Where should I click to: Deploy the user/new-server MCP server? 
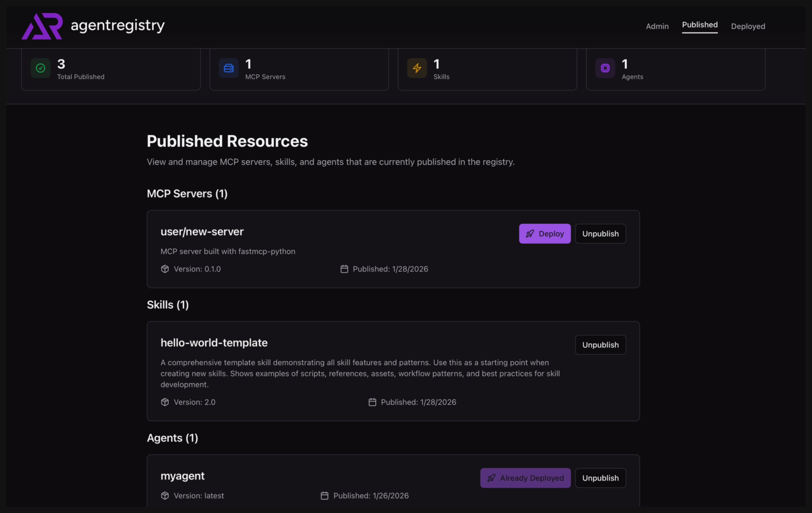(x=545, y=234)
